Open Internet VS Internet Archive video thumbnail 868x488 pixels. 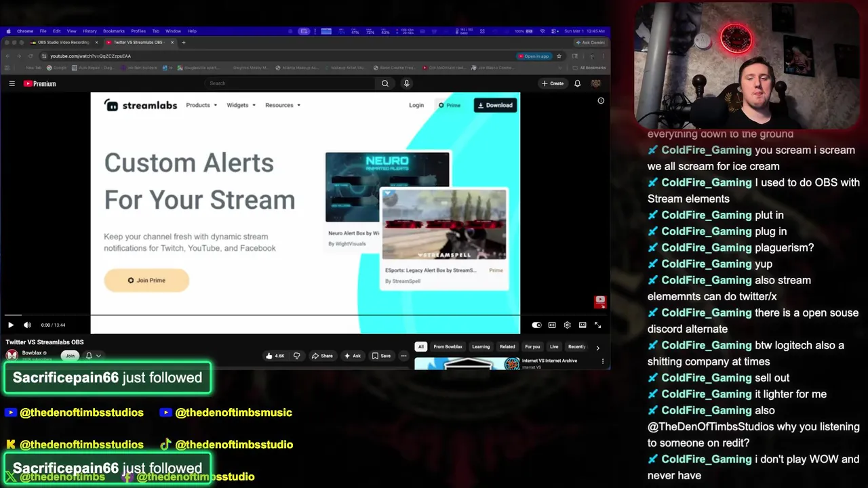tap(467, 364)
